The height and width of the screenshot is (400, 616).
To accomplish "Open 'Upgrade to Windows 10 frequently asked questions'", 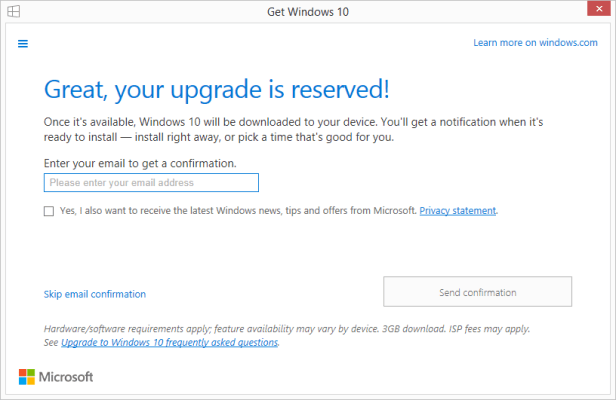I will pyautogui.click(x=169, y=342).
